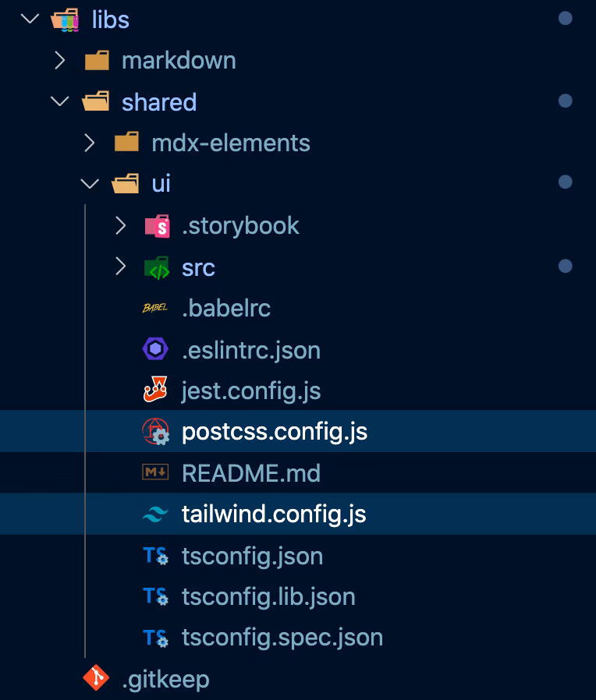Collapse the shared folder chevron
The width and height of the screenshot is (596, 700).
click(x=60, y=102)
